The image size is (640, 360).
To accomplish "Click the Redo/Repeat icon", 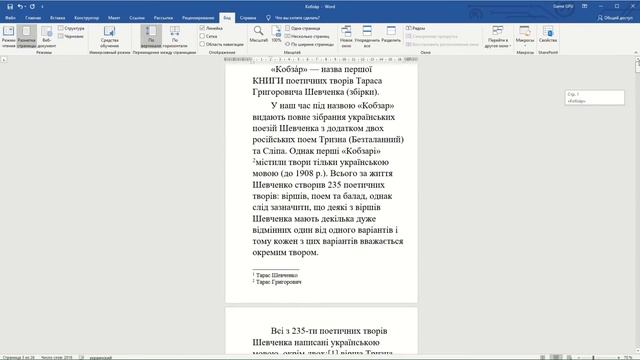I will 32,7.
